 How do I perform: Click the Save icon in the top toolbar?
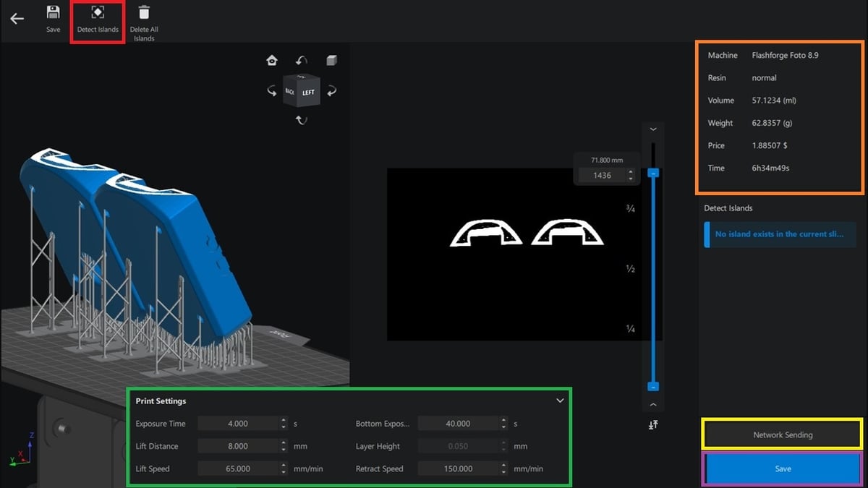(x=53, y=12)
